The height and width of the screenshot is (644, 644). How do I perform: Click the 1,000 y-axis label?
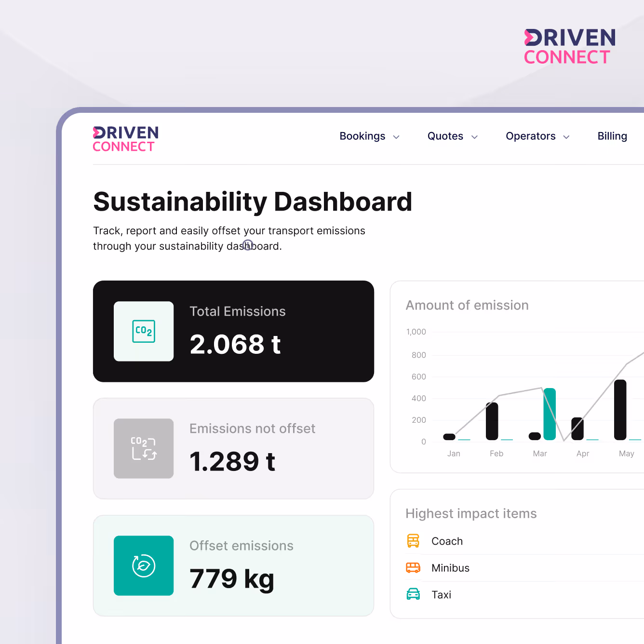point(416,332)
